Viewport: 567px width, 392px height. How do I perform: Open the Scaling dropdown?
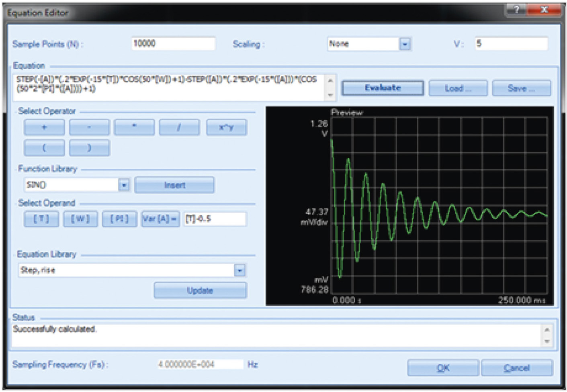(405, 44)
